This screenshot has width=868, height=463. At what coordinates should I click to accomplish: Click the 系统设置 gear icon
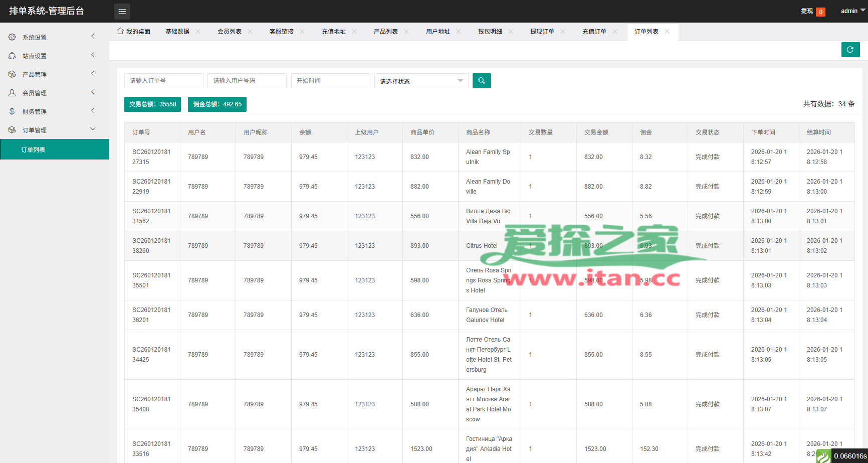(12, 37)
